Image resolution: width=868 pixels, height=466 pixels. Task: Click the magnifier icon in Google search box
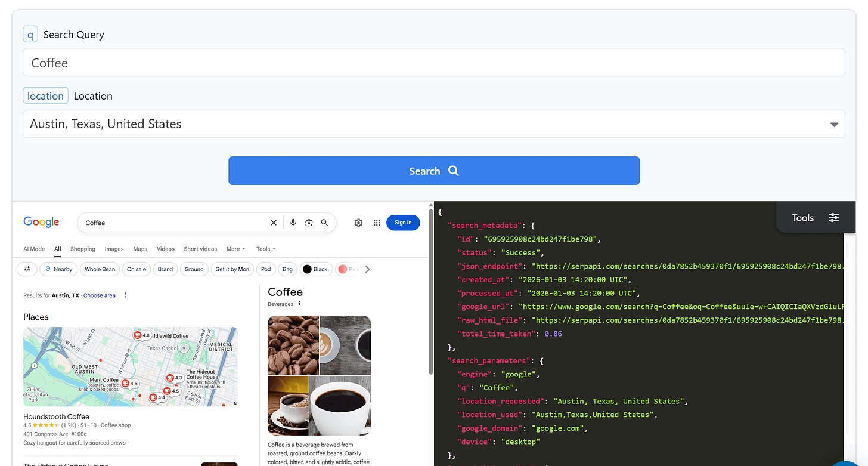coord(324,223)
